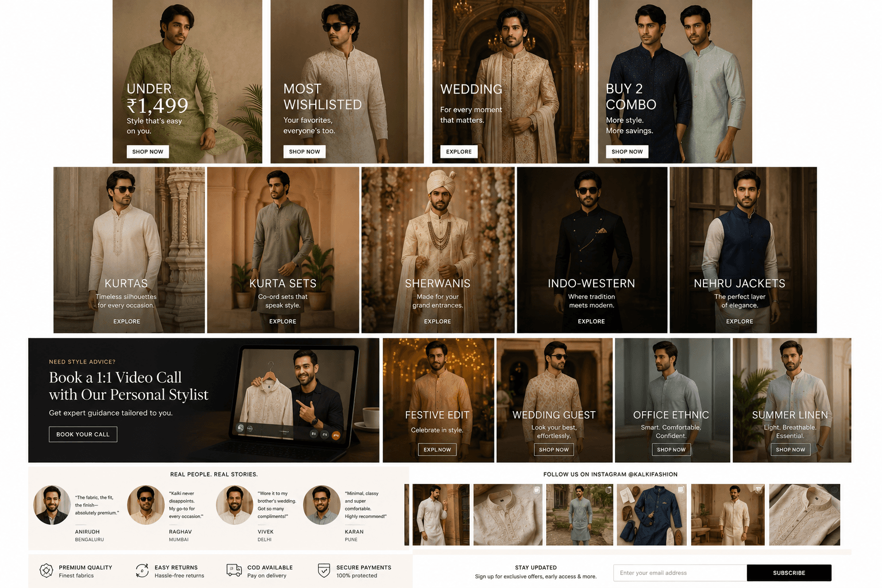This screenshot has width=882, height=588.
Task: Shop Now on Summer Linen card
Action: [791, 450]
